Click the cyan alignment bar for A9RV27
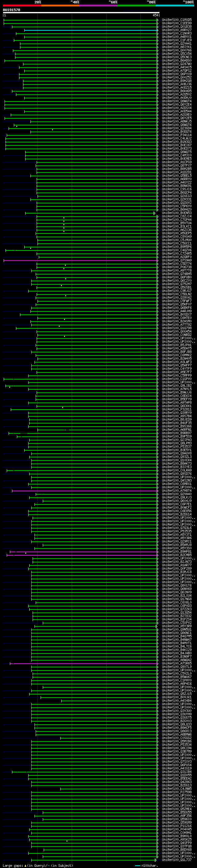Viewport: 197px width, 868px height. pos(91,30)
